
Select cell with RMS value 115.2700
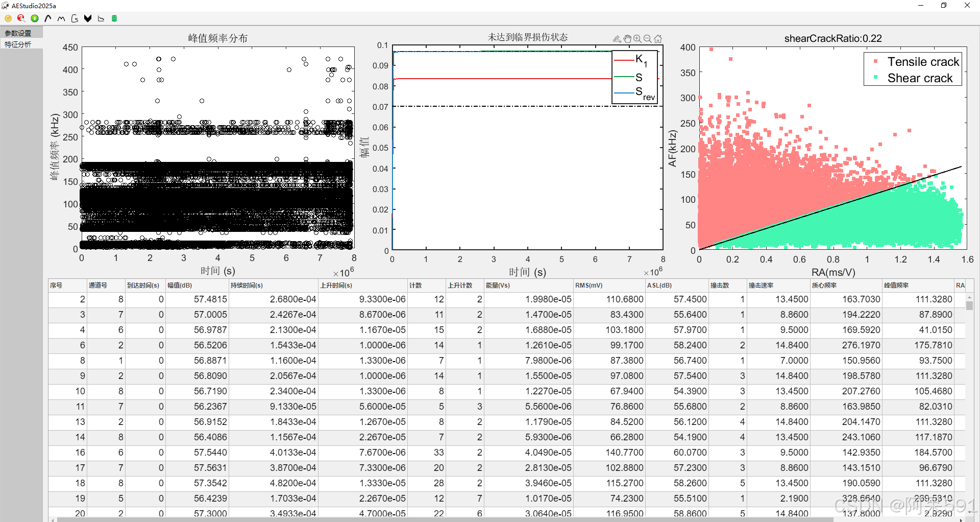[609, 483]
